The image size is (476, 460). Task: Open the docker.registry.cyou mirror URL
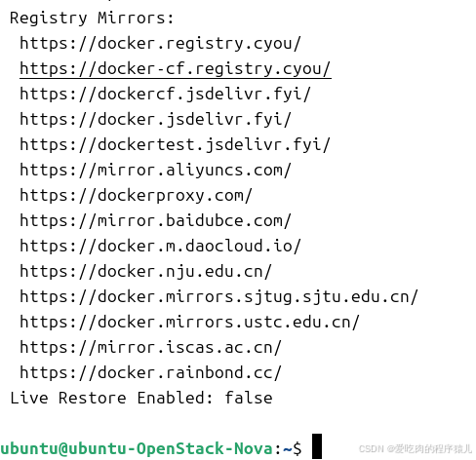(x=160, y=44)
